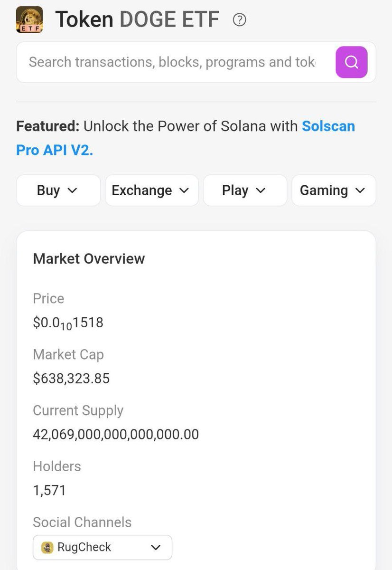The height and width of the screenshot is (570, 392).
Task: Click the question mark help icon
Action: (240, 20)
